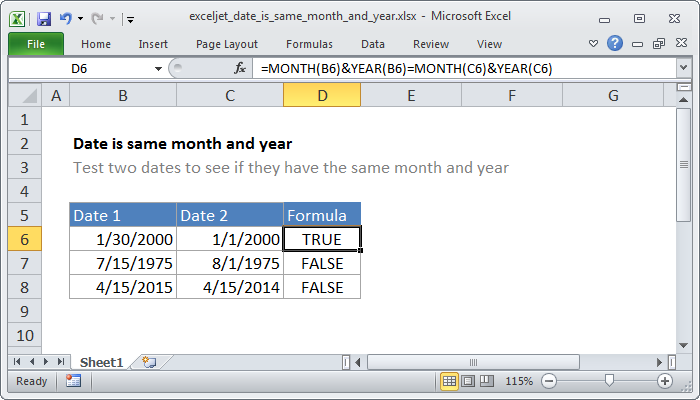Click the Select All corner triangle

coord(25,95)
